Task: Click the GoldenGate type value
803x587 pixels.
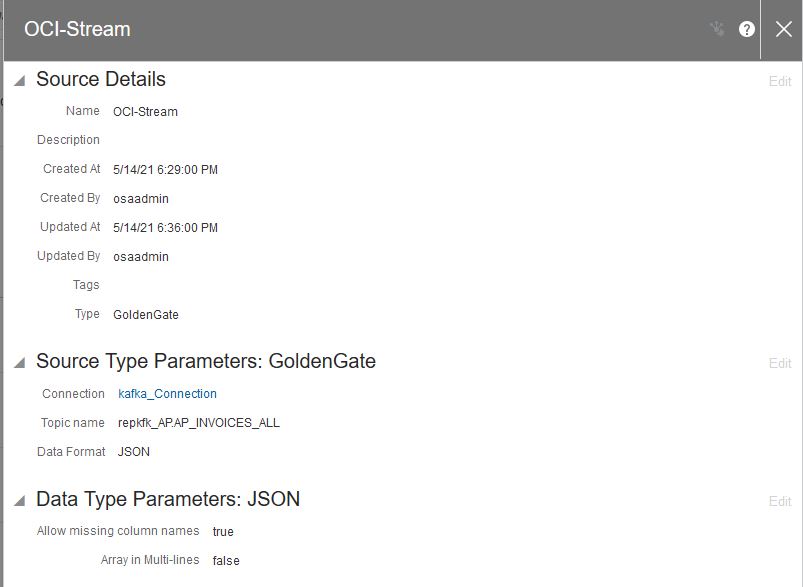Action: tap(146, 315)
